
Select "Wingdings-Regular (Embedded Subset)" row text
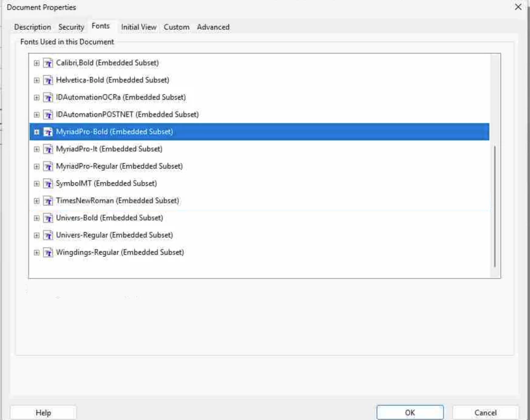[x=120, y=252]
